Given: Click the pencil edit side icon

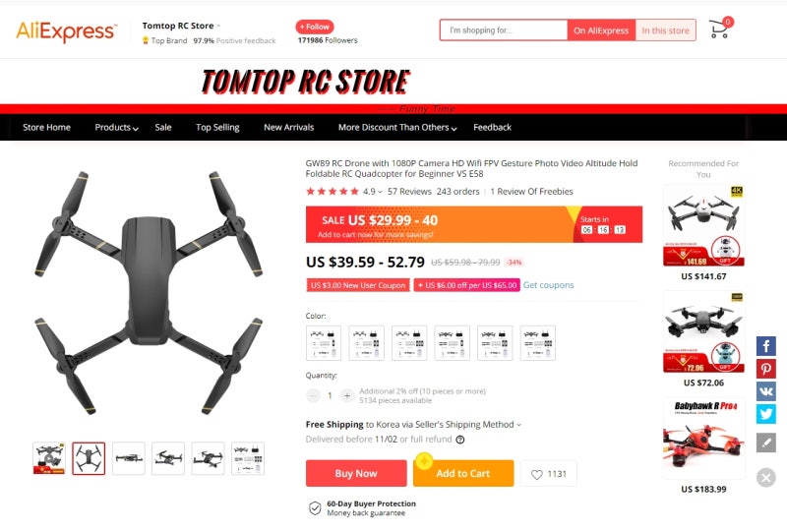Looking at the screenshot, I should (x=766, y=443).
